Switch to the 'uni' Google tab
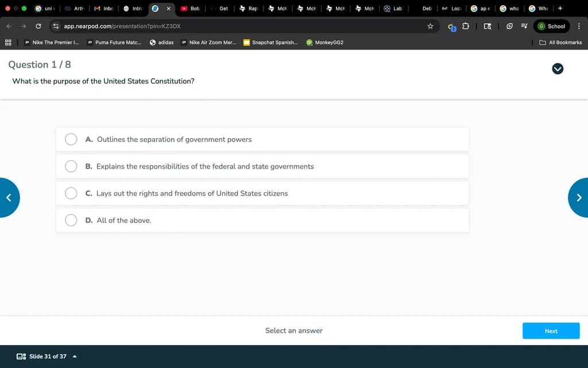 pos(45,8)
